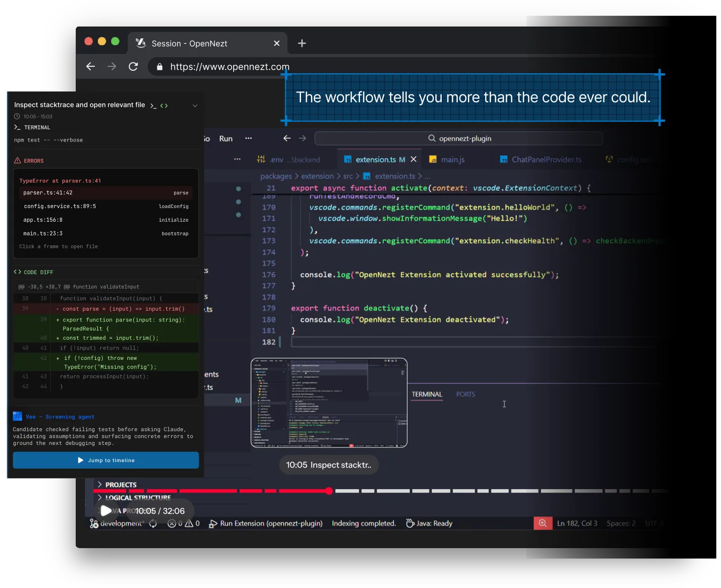Click the Java: Ready status item
Viewport: 721px width, 588px height.
point(429,524)
